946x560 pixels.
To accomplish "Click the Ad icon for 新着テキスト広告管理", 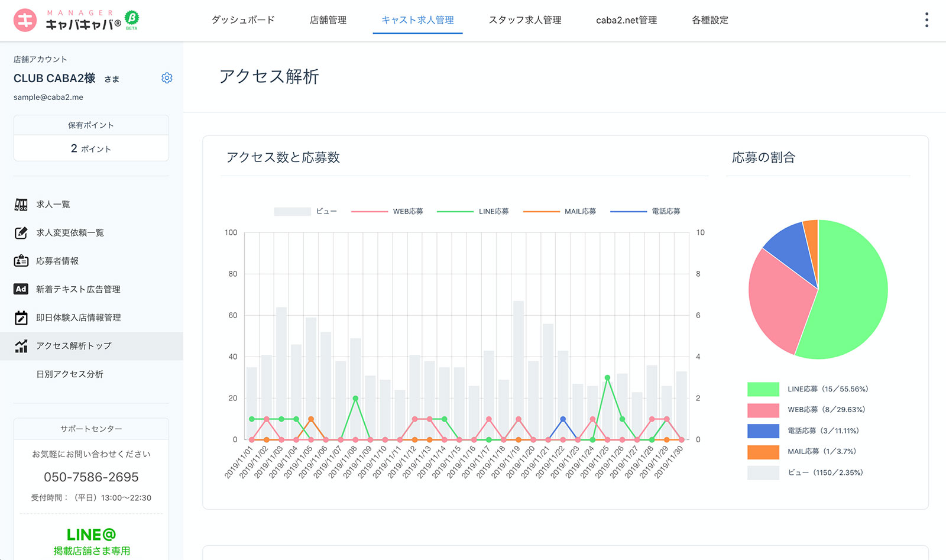I will pos(21,289).
